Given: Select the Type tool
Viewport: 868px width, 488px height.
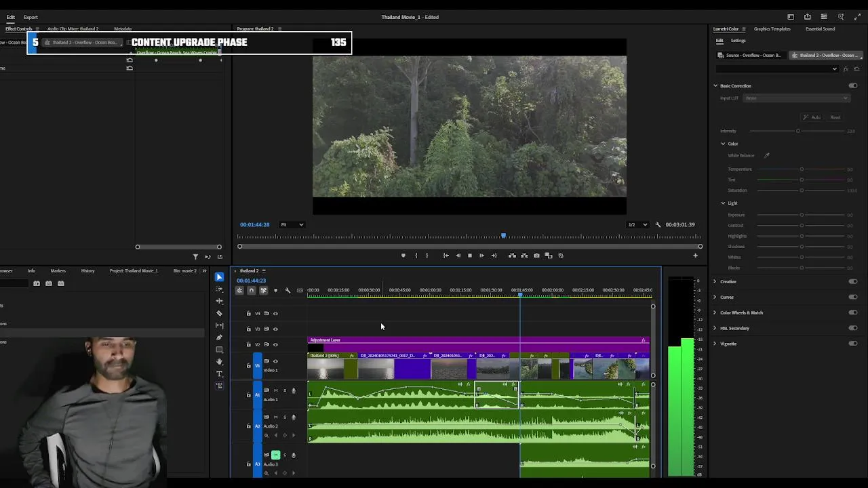Looking at the screenshot, I should click(x=219, y=373).
